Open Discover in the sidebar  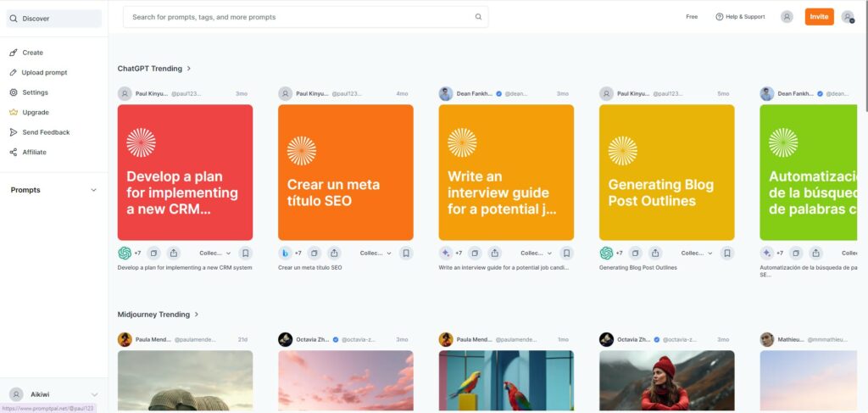click(53, 19)
